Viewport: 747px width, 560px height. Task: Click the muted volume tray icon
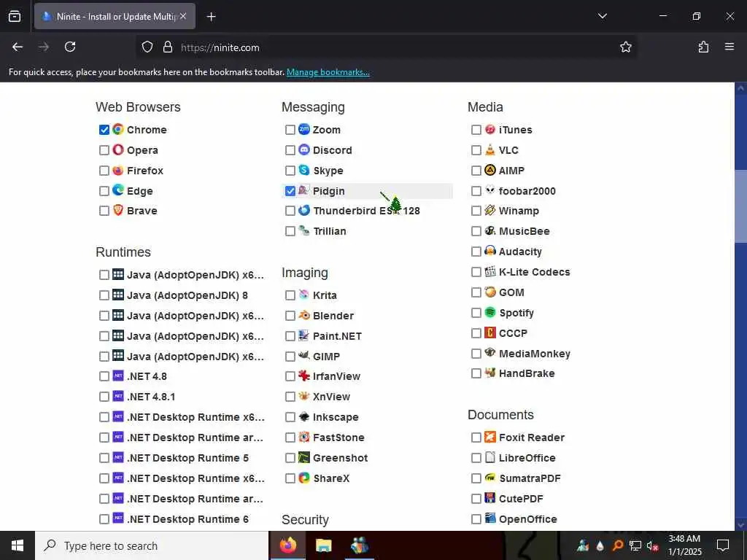pyautogui.click(x=652, y=545)
